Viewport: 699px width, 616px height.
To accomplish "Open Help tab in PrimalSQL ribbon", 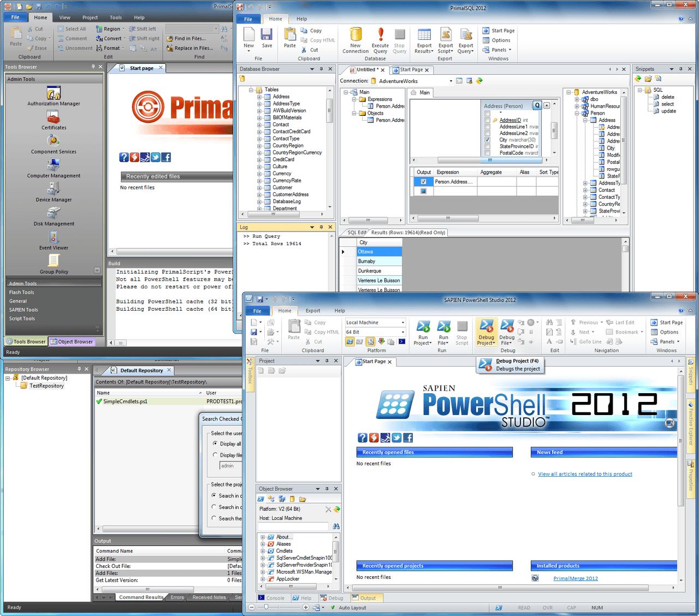I will [301, 19].
